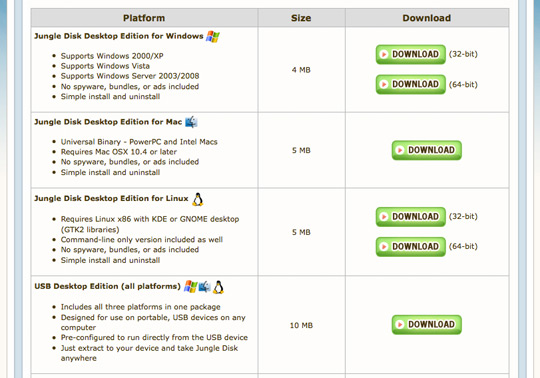540x378 pixels.
Task: Click the Platform column header
Action: pos(144,18)
